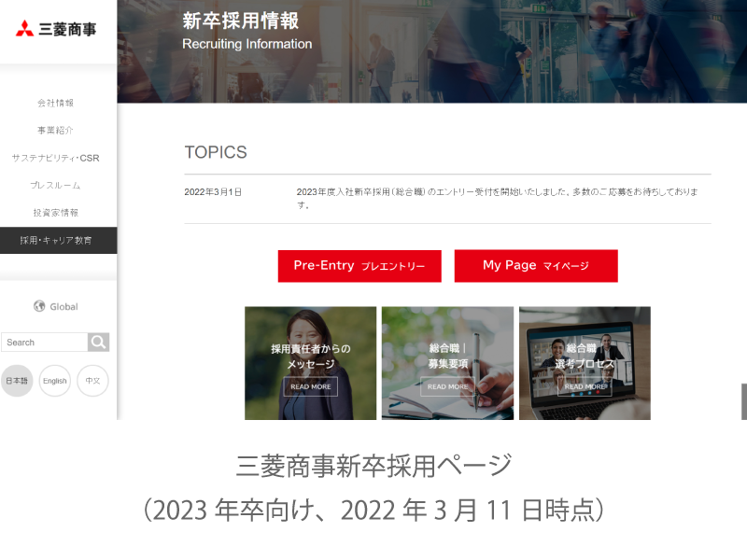The width and height of the screenshot is (747, 560).
Task: Click the 採用責任者からのメッセージ card photo
Action: tap(311, 363)
